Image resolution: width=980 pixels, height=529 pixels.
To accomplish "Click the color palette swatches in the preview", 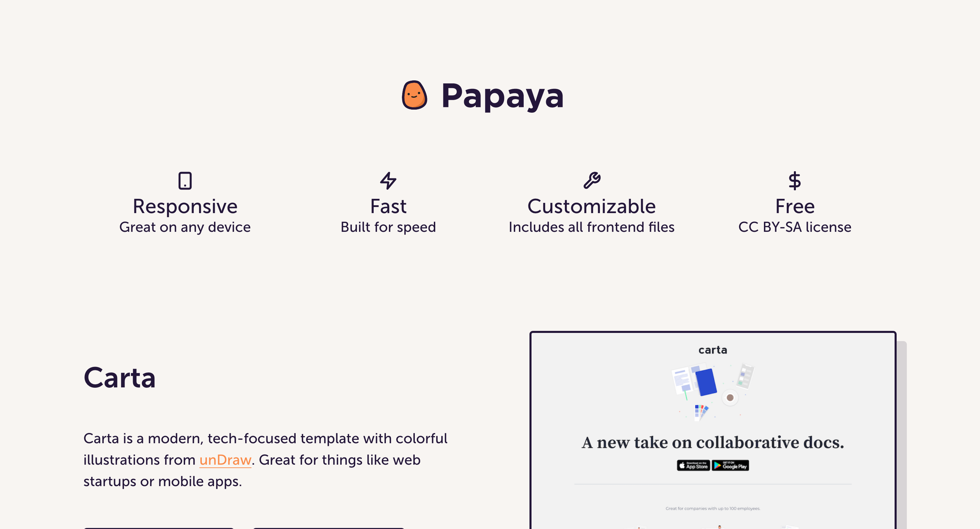I will click(701, 411).
